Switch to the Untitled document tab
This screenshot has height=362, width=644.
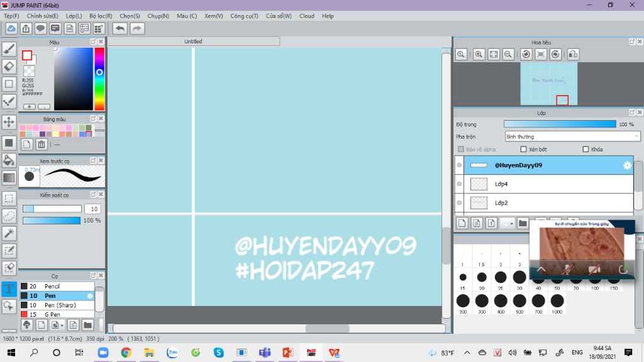point(194,41)
